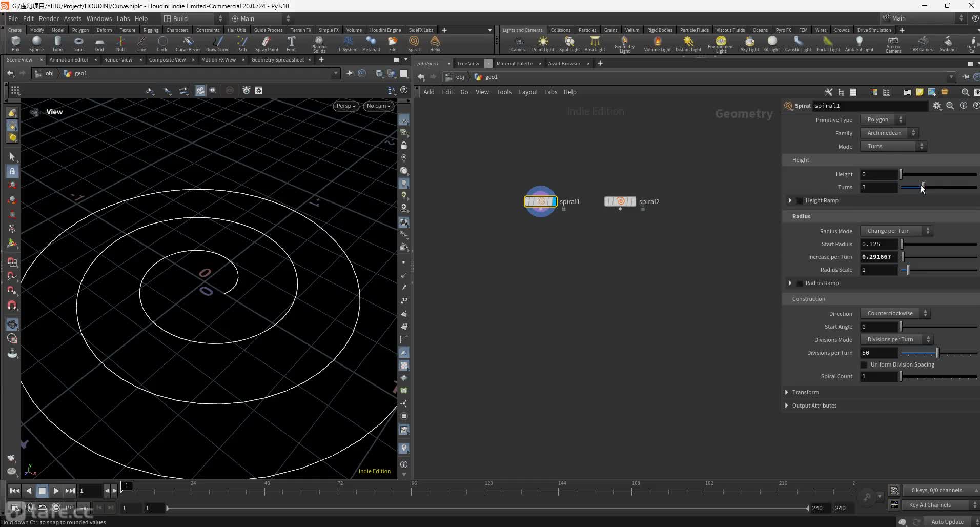Screen dimensions: 980x527
Task: Open the Render menu
Action: [x=49, y=18]
